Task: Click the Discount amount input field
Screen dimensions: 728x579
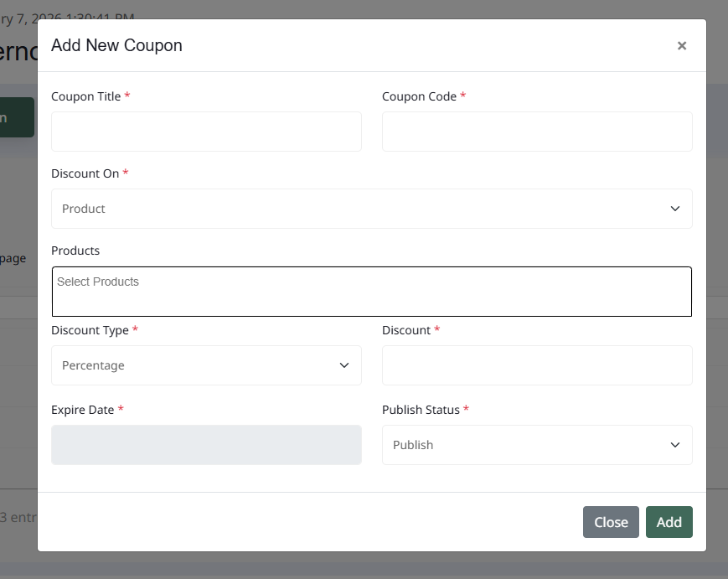Action: [x=537, y=365]
